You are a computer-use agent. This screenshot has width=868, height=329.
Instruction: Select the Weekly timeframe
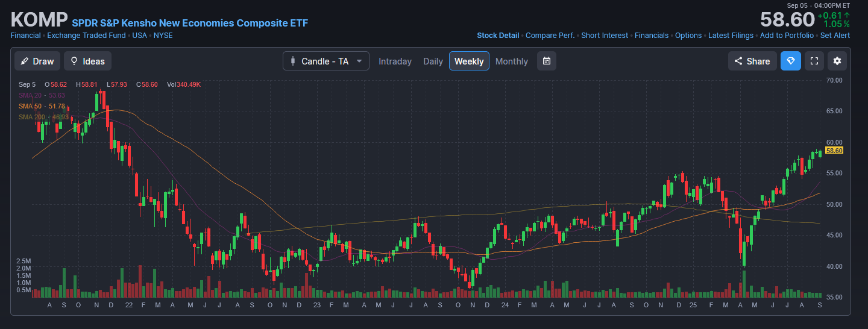[469, 61]
